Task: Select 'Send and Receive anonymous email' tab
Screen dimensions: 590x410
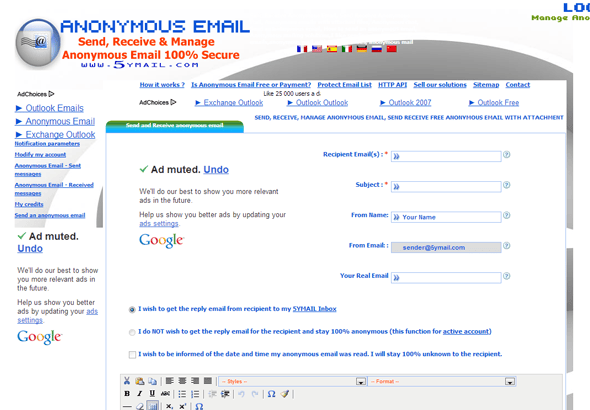Action: click(175, 126)
